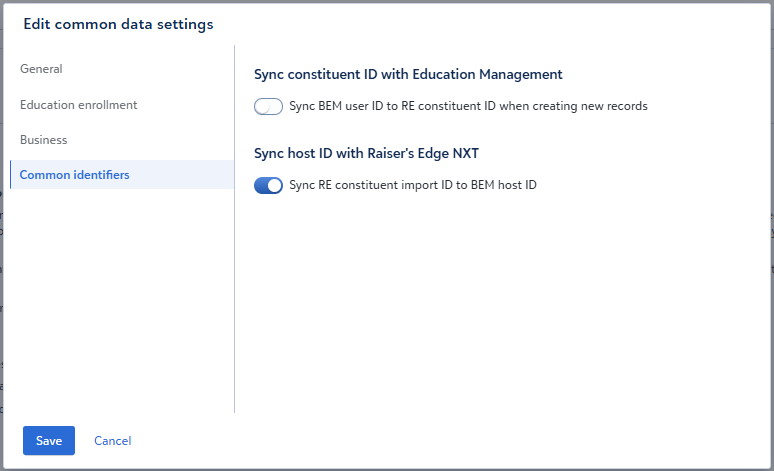Click the 'Sync RE constituent import ID' label text
The image size is (774, 471).
click(x=413, y=185)
